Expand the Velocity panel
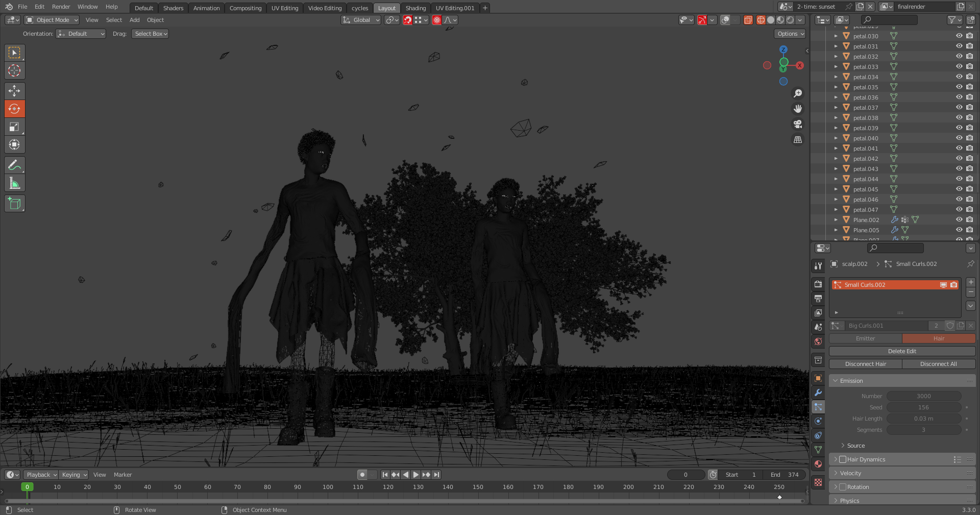The height and width of the screenshot is (515, 980). pos(850,473)
